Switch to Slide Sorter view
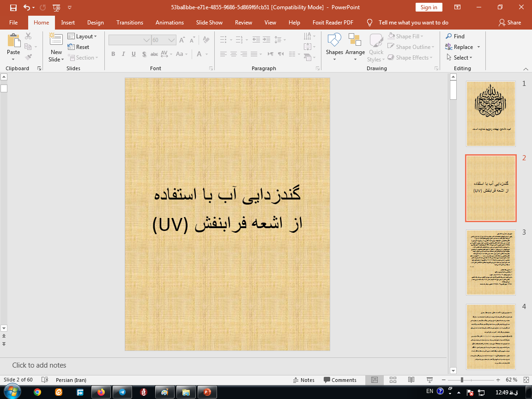Viewport: 532px width, 399px height. pyautogui.click(x=392, y=380)
